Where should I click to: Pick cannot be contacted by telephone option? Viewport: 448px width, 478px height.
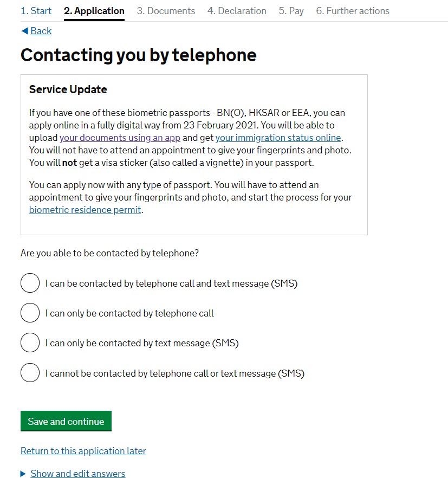click(x=30, y=373)
